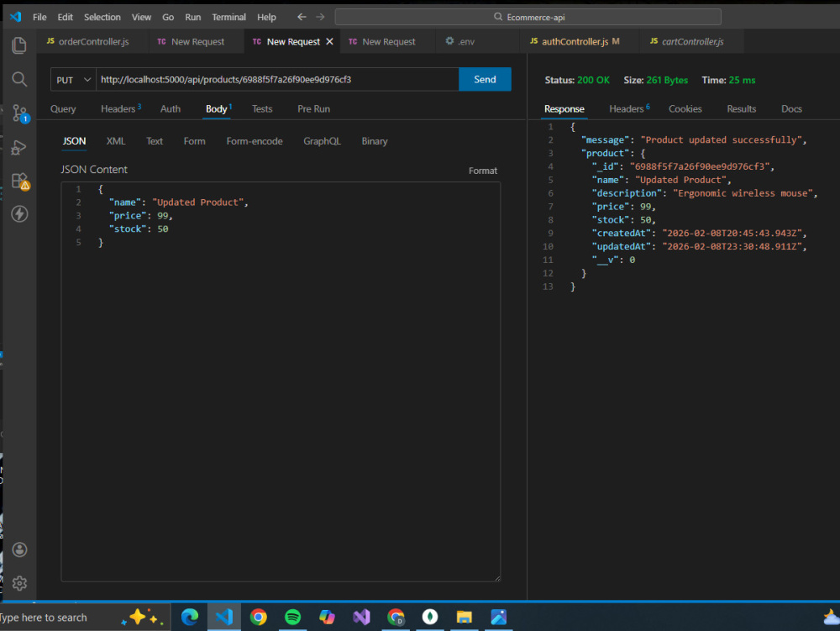840x631 pixels.
Task: Open the Query tab
Action: click(x=63, y=108)
